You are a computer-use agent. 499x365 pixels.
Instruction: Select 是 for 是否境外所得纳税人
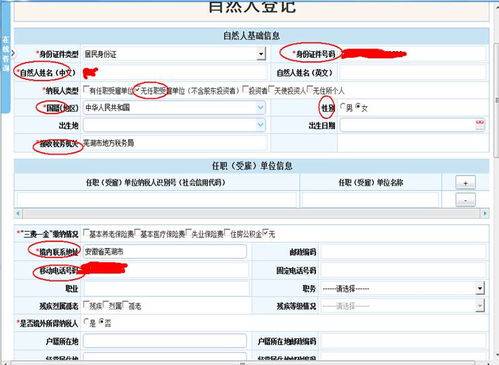86,322
